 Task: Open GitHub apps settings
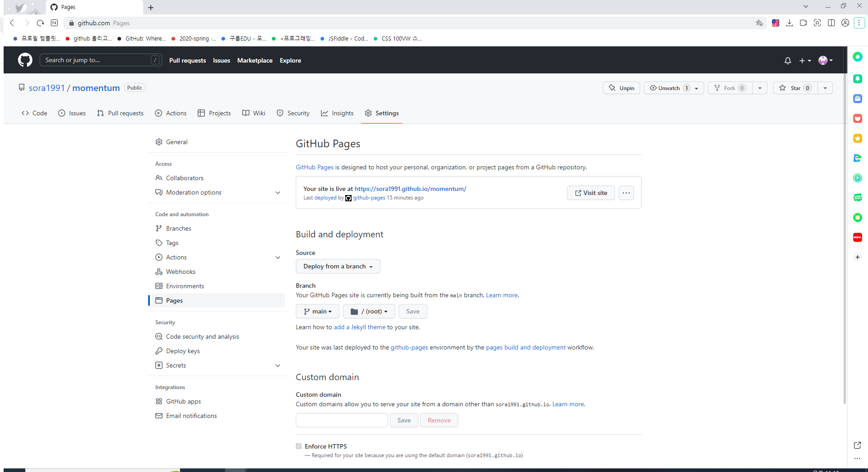[218, 401]
